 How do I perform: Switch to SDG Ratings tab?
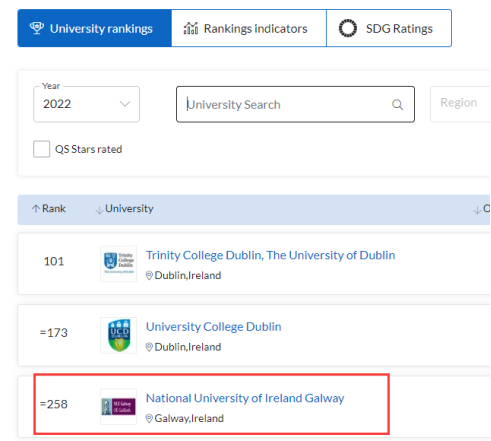point(389,28)
